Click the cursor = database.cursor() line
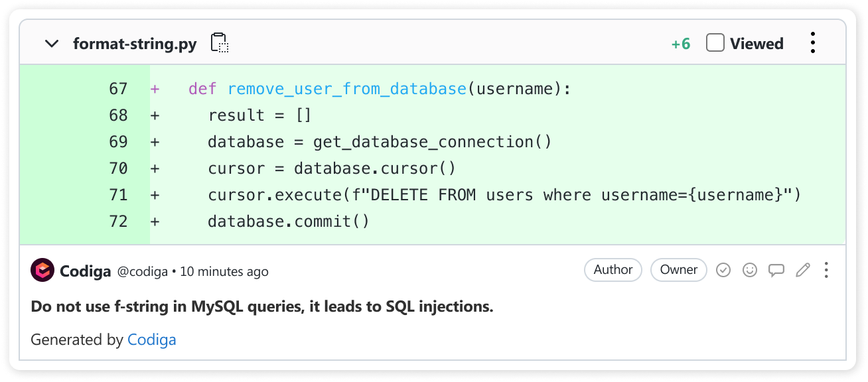868x382 pixels. (x=332, y=168)
